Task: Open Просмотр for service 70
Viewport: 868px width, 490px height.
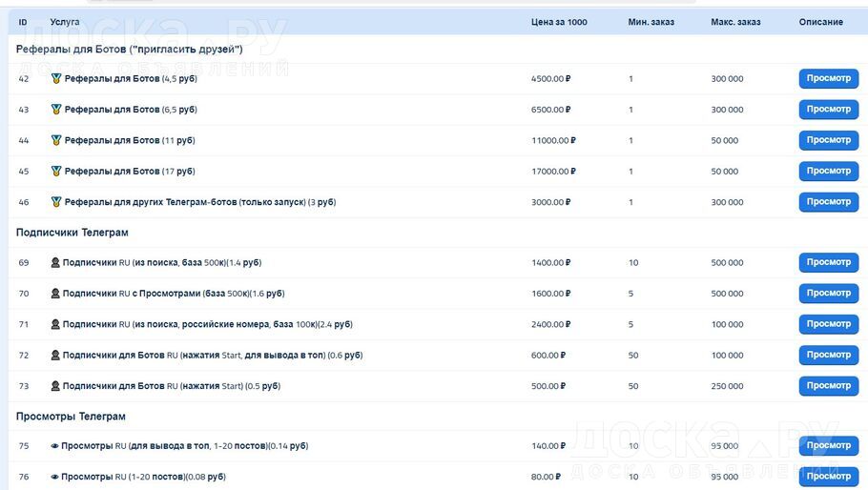Action: (x=829, y=294)
